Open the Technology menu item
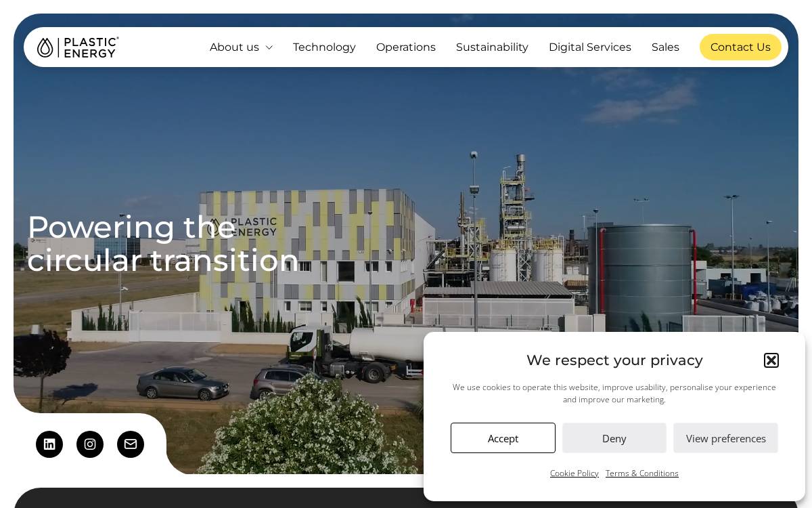Screen dimensions: 812x508 (x=324, y=47)
